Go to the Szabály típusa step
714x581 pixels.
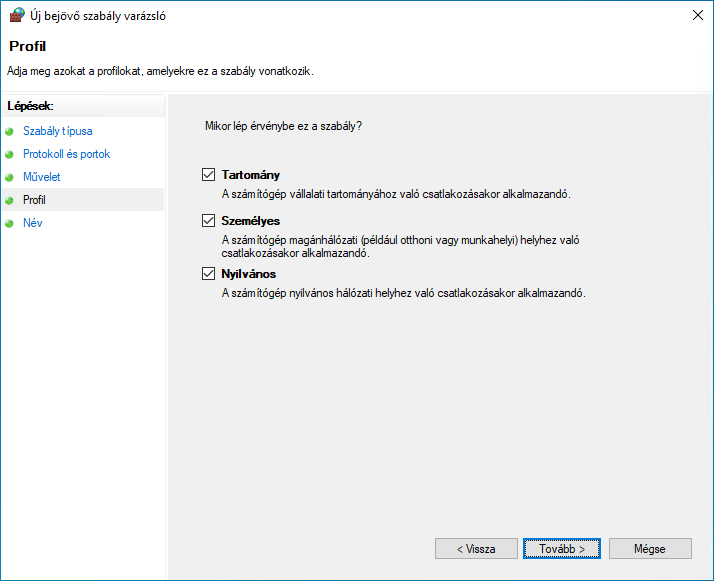(58, 131)
